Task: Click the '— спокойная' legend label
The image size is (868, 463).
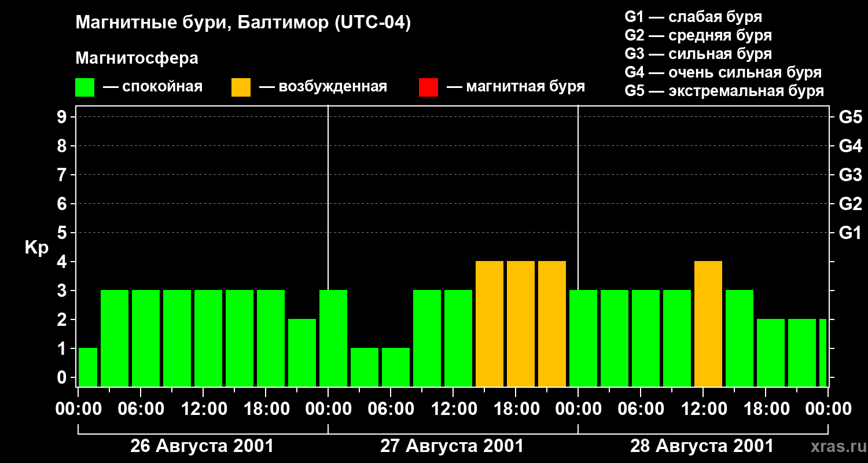Action: point(153,87)
